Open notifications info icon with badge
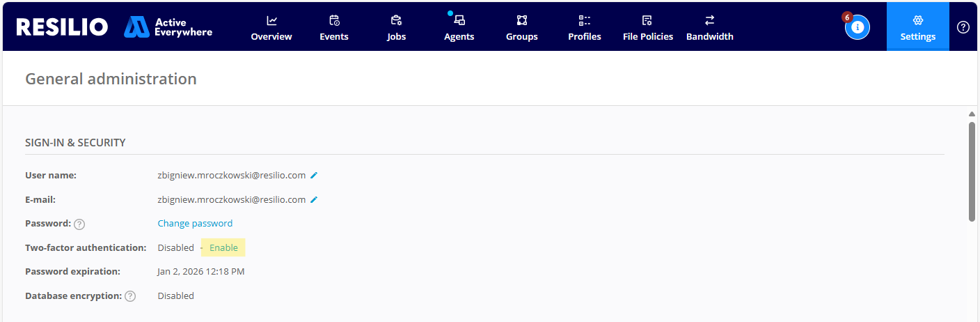 (x=857, y=27)
